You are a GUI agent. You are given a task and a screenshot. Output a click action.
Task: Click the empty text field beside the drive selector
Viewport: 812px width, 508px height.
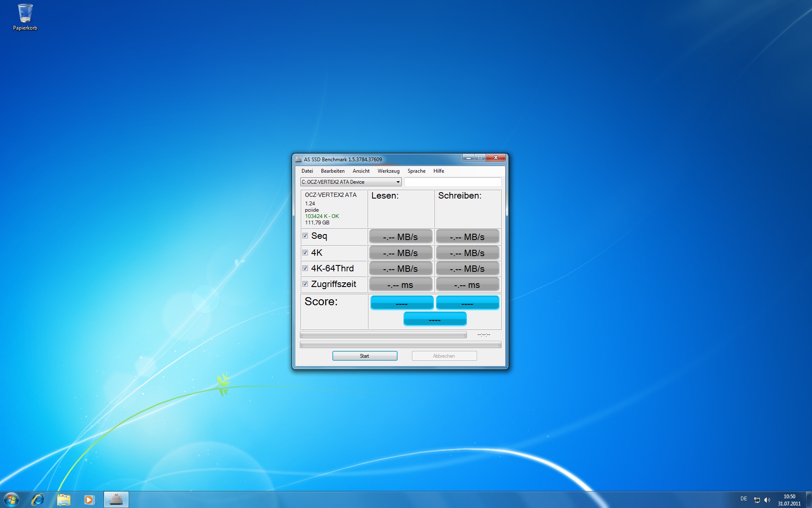(x=453, y=182)
